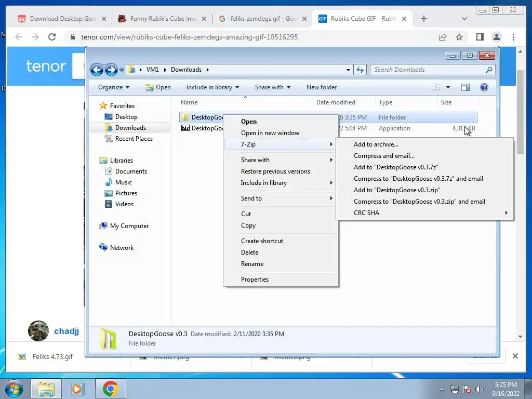Show hidden tray icons arrow
The width and height of the screenshot is (532, 399).
(x=442, y=389)
